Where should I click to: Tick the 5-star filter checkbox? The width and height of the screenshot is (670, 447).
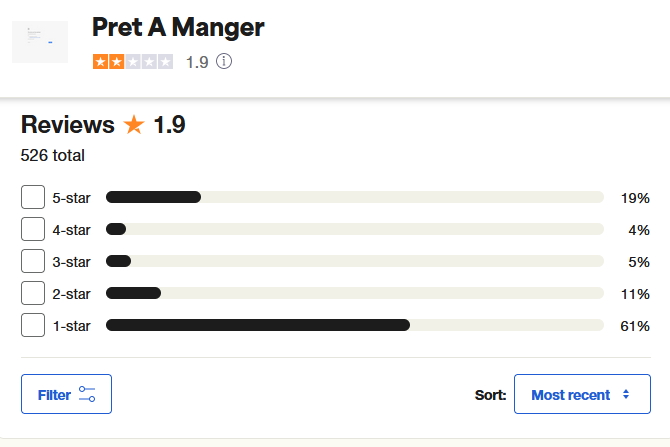33,198
